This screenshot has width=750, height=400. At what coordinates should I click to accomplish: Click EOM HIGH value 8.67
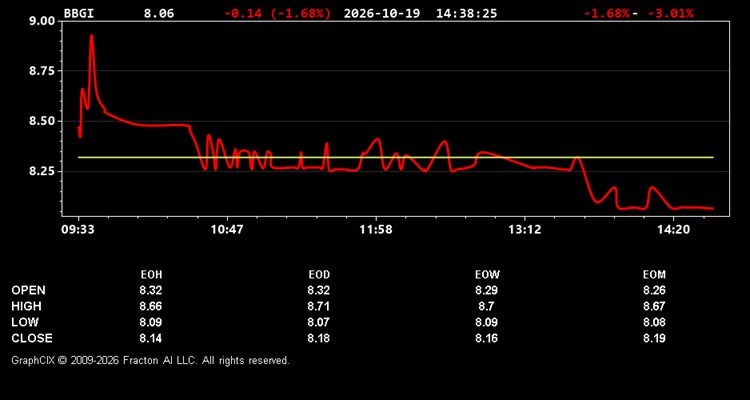[654, 306]
